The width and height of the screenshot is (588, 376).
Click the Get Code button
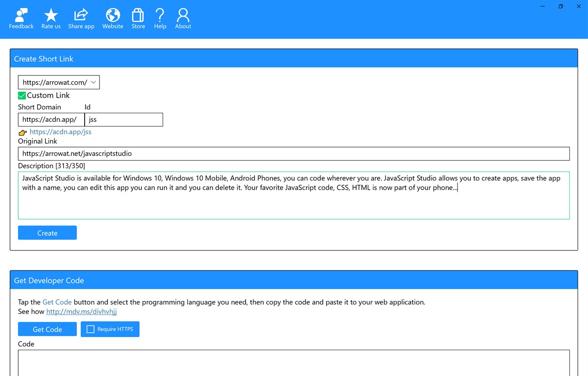pyautogui.click(x=47, y=329)
